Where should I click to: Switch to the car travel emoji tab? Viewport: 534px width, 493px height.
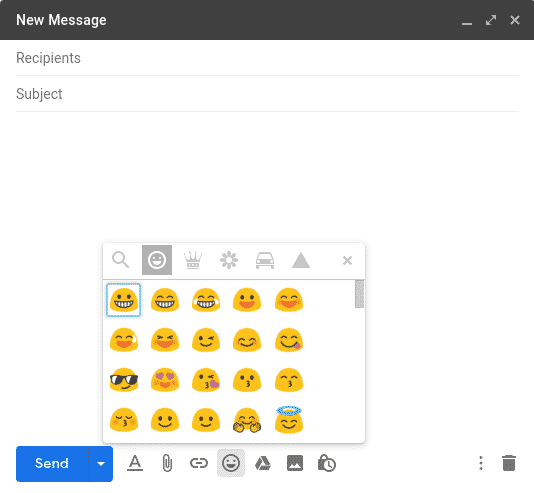[x=265, y=260]
